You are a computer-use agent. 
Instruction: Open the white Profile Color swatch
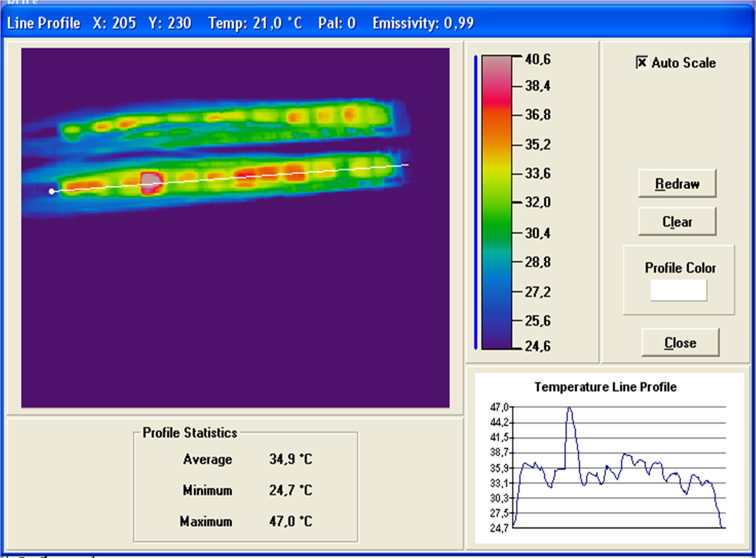678,290
